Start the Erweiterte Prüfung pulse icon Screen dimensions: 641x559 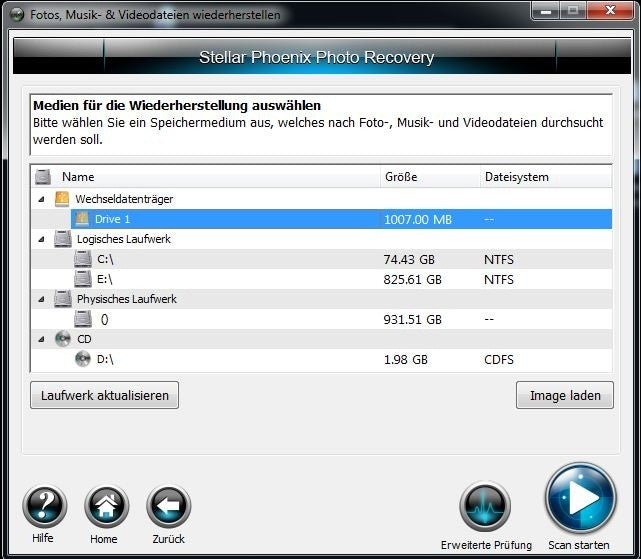[485, 507]
